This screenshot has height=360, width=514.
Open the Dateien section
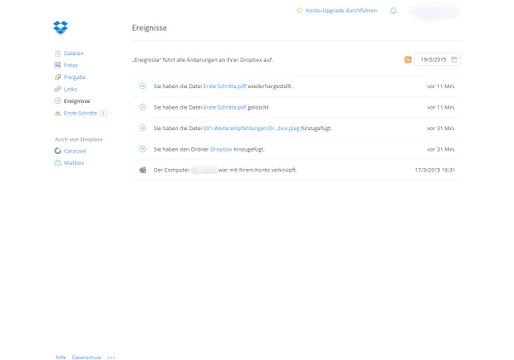(x=73, y=53)
